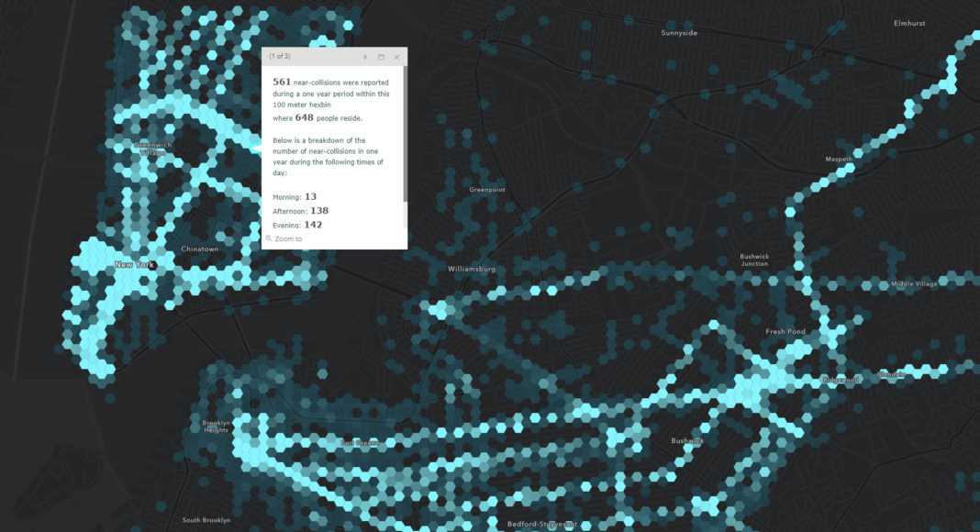This screenshot has height=532, width=980.
Task: Click the Chinatown map label
Action: 200,249
